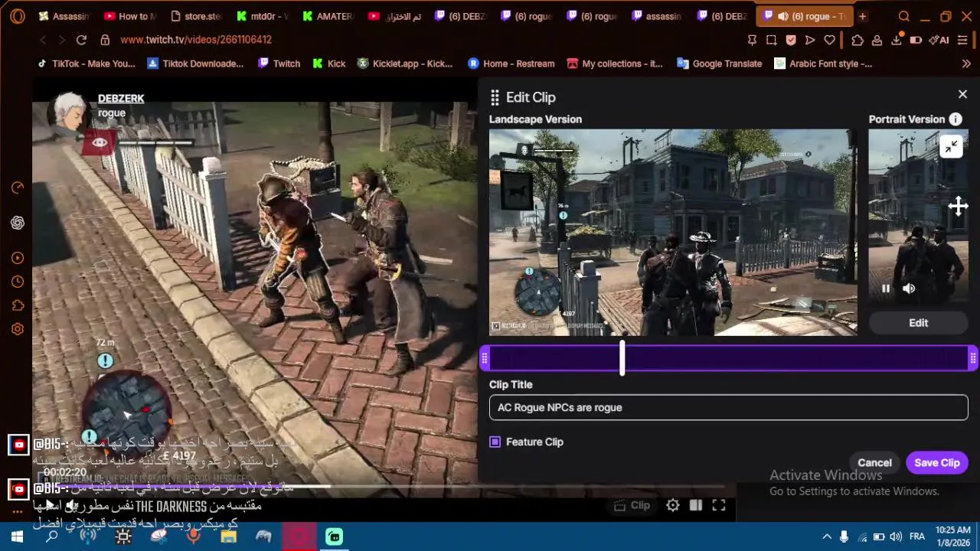Enter fullscreen in video player
Viewport: 980px width, 551px height.
pyautogui.click(x=719, y=505)
